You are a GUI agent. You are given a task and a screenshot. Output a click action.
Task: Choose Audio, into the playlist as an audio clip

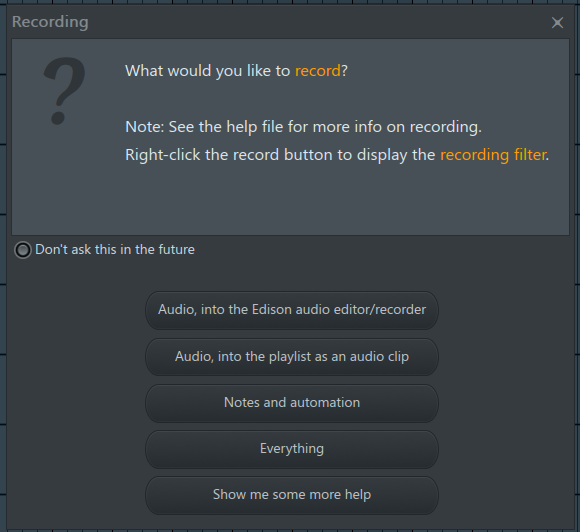click(292, 357)
